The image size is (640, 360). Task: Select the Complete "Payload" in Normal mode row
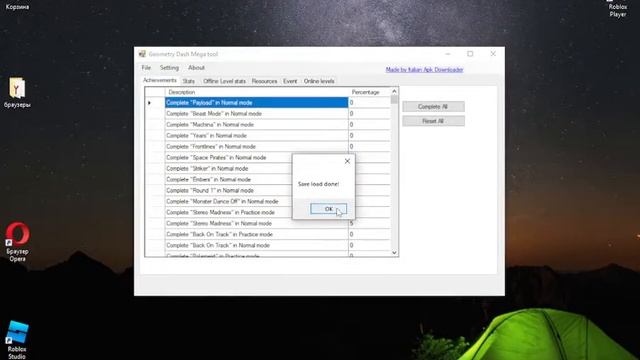pyautogui.click(x=256, y=102)
